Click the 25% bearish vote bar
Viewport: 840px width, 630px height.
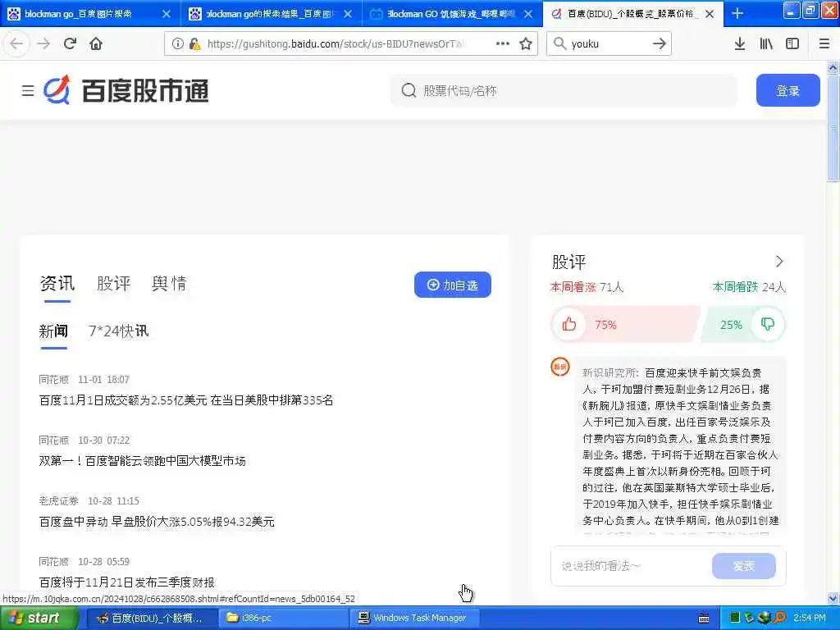tap(743, 324)
